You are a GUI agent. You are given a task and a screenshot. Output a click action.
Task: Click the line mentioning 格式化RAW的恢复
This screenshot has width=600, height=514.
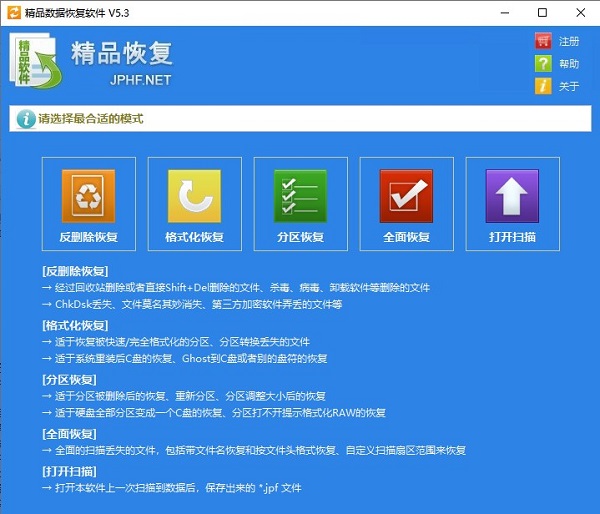pos(214,413)
